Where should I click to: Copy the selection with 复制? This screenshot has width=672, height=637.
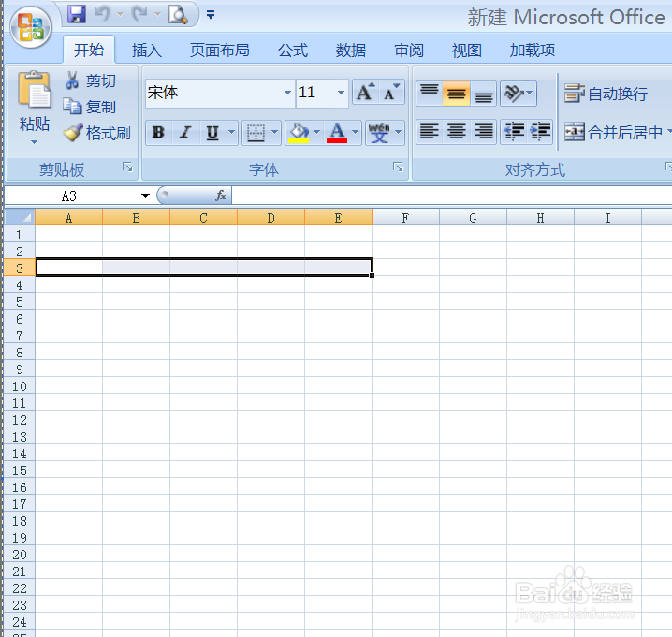[90, 107]
